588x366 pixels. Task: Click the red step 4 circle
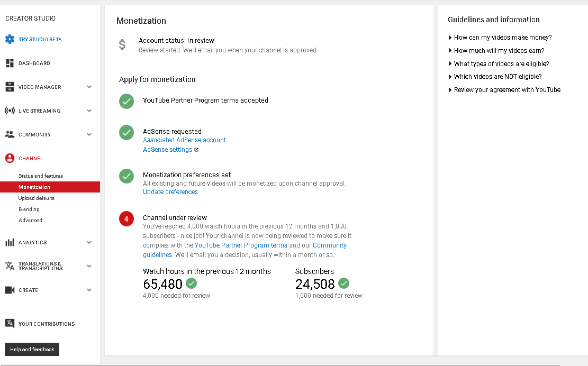(126, 219)
